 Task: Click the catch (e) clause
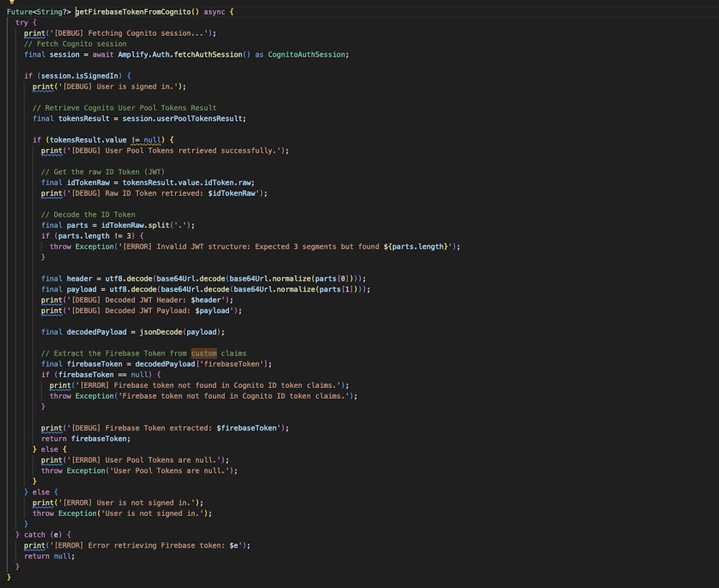click(x=43, y=535)
